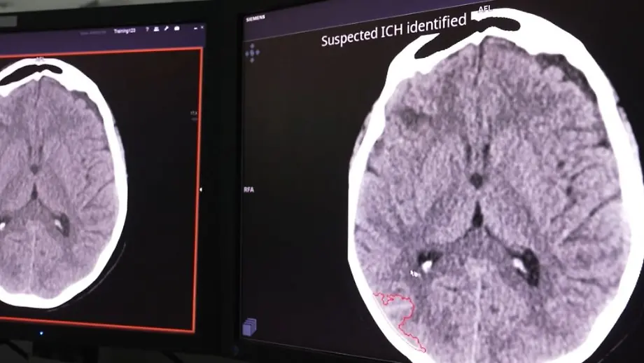644x363 pixels.
Task: Open the chat message icon
Action: coord(176,29)
